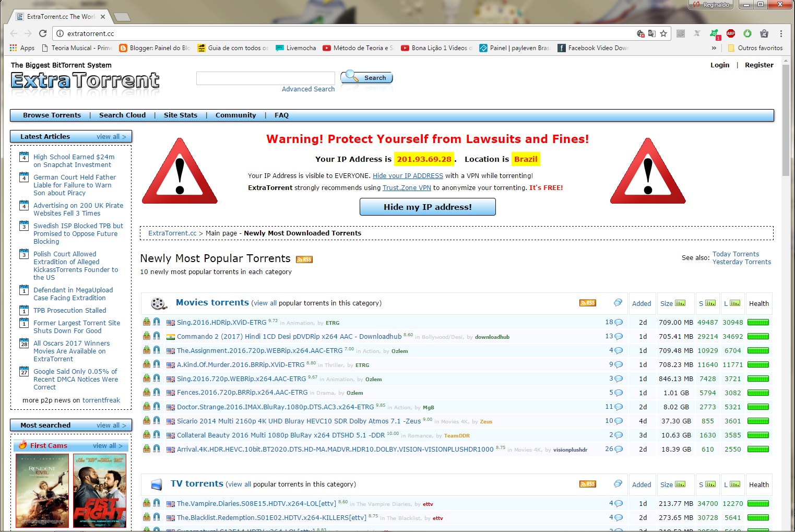Click in the torrent search input field
Screen dimensions: 795x532
pos(265,78)
